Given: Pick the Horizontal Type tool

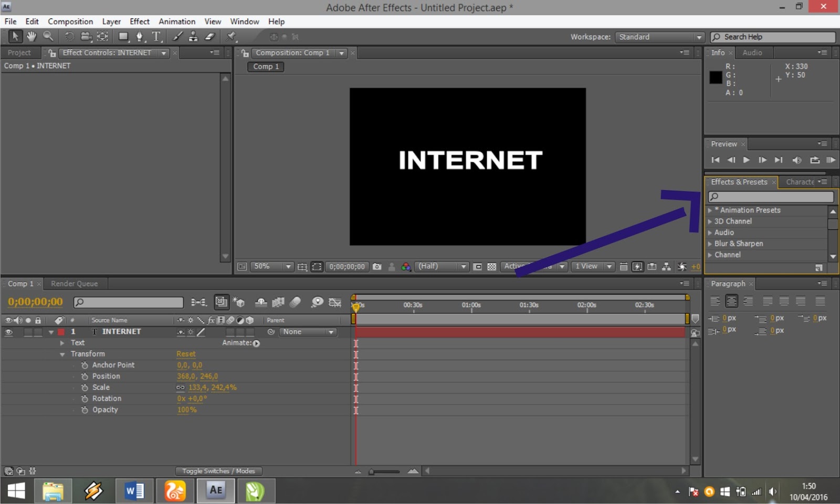Looking at the screenshot, I should (x=156, y=36).
